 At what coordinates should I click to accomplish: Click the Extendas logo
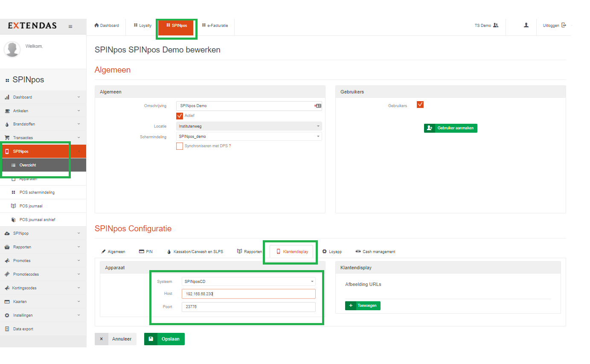click(x=32, y=26)
